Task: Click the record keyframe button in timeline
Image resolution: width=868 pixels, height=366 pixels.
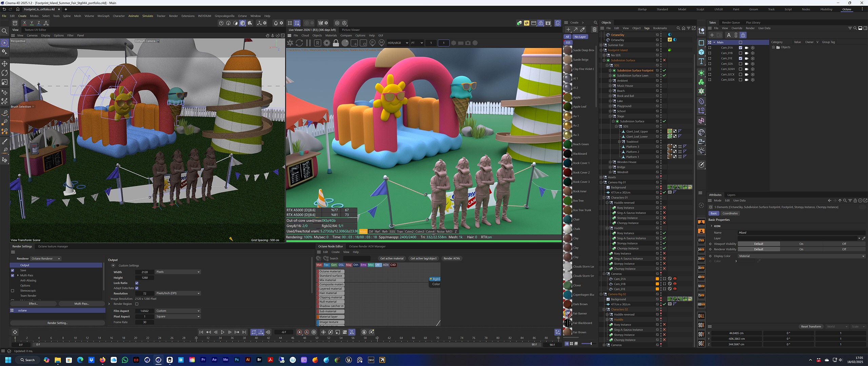Action: click(x=299, y=332)
